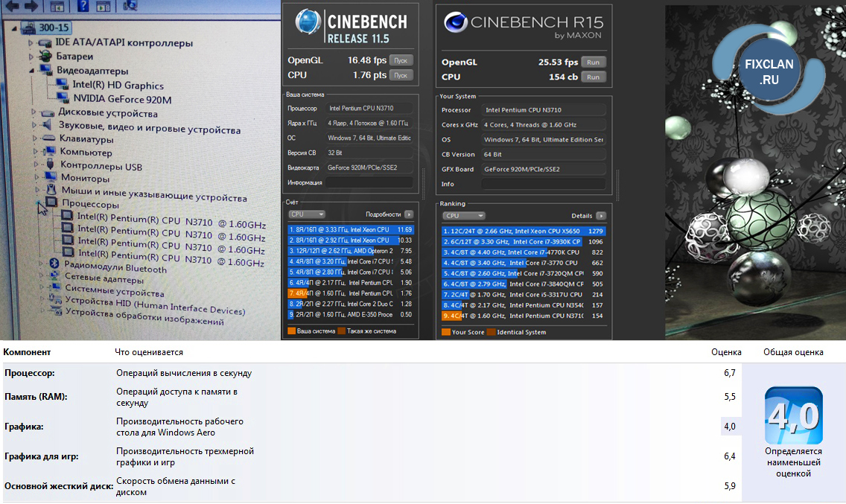
Task: Click the Общая оценка column header
Action: [793, 352]
